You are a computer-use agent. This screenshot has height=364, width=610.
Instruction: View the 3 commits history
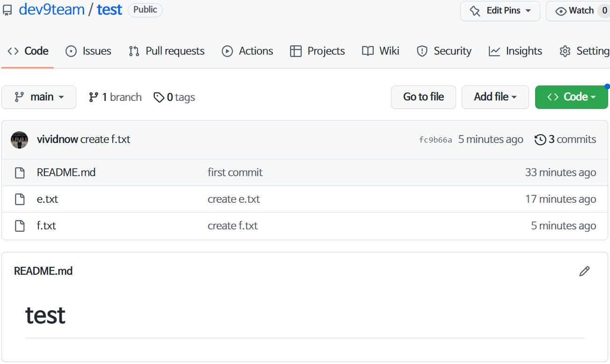tap(566, 139)
